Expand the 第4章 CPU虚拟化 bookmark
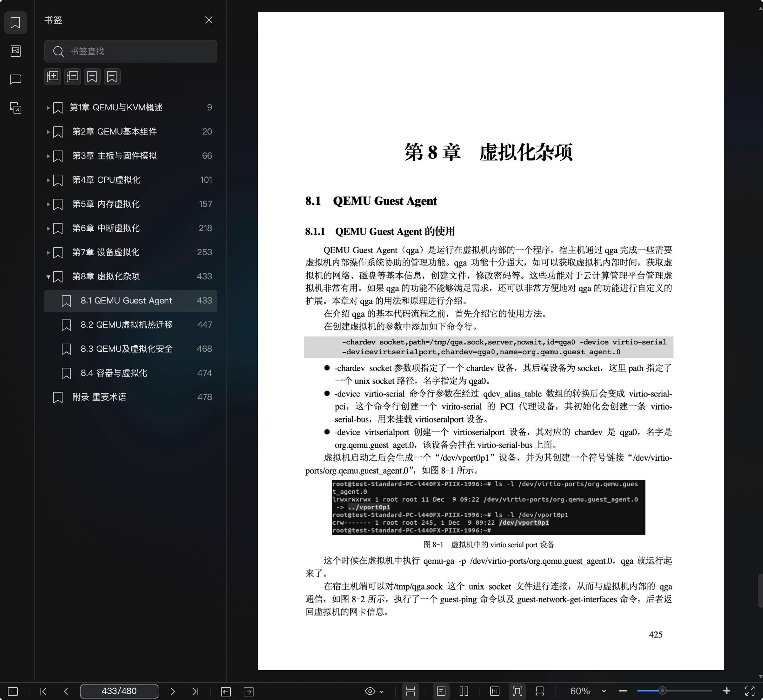Image resolution: width=763 pixels, height=700 pixels. point(48,180)
